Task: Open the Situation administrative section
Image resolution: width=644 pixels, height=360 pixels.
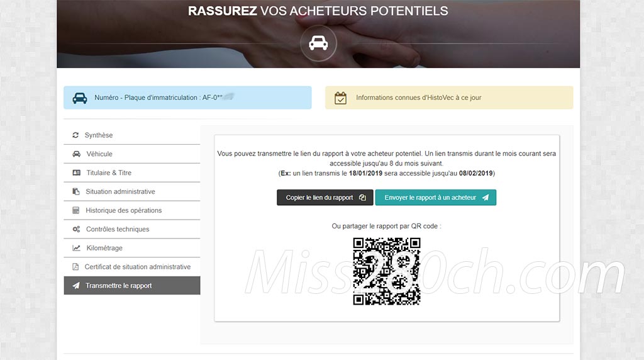Action: click(132, 191)
